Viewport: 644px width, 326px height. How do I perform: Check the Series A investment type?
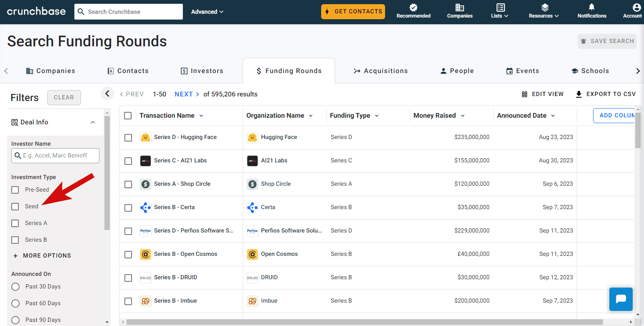[x=15, y=223]
